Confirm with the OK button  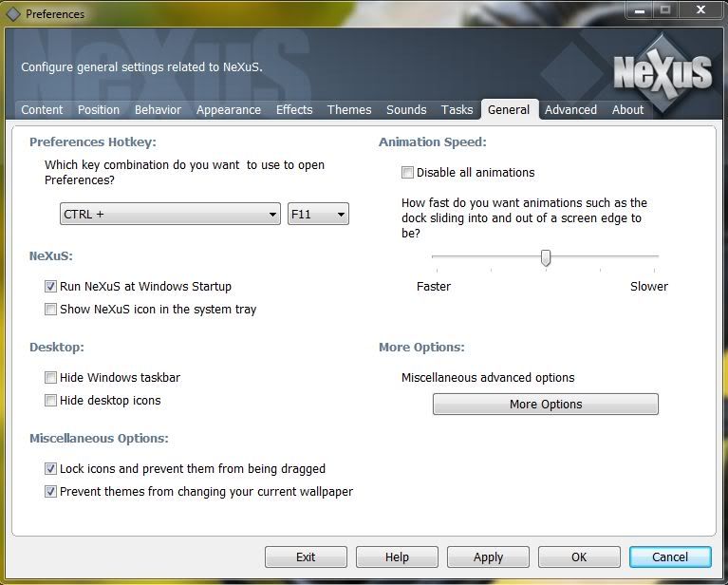pyautogui.click(x=579, y=557)
